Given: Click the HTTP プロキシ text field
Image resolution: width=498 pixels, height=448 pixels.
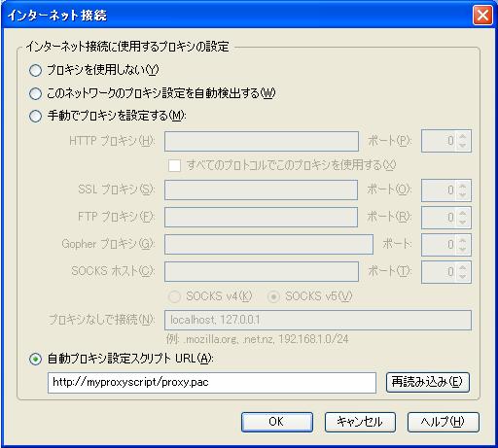Looking at the screenshot, I should [262, 141].
